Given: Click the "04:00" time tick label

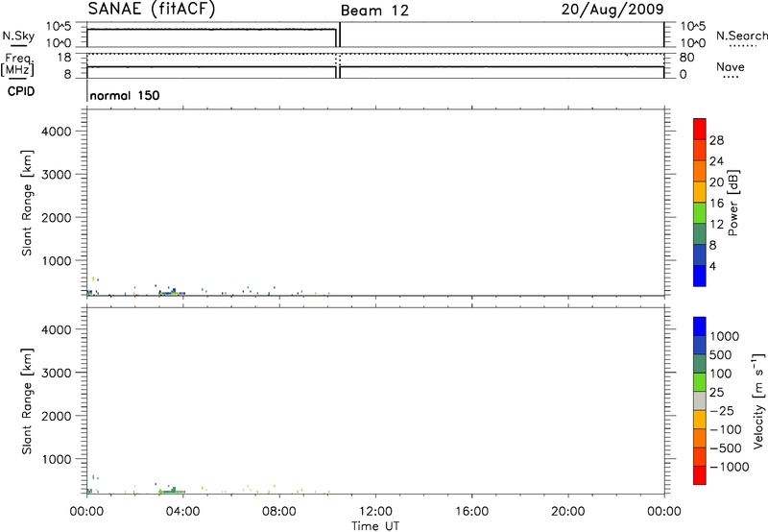Looking at the screenshot, I should (x=182, y=512).
